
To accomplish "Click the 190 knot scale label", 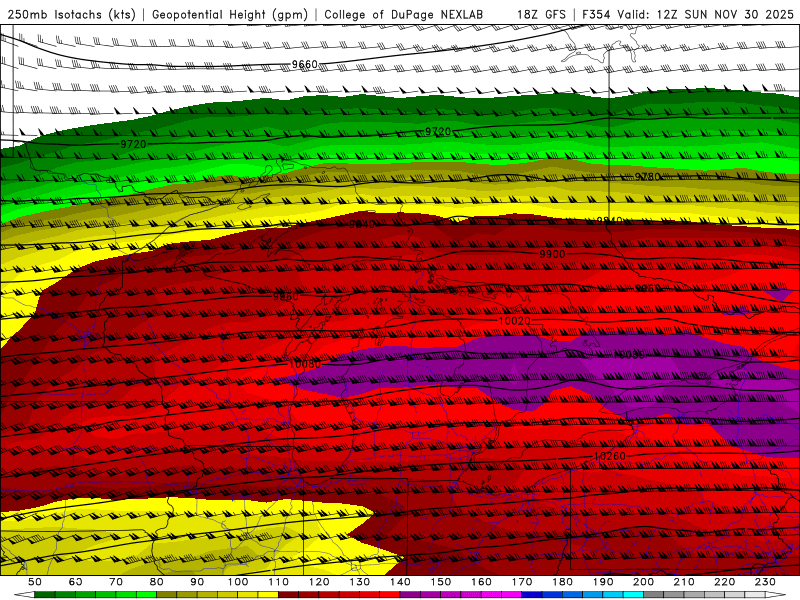I will tap(603, 582).
